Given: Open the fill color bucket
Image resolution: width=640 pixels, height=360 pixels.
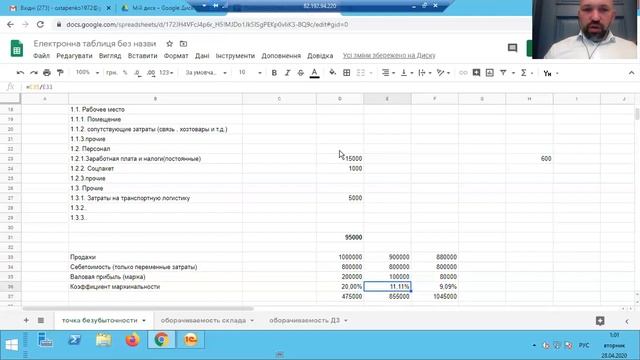Looking at the screenshot, I should (333, 73).
